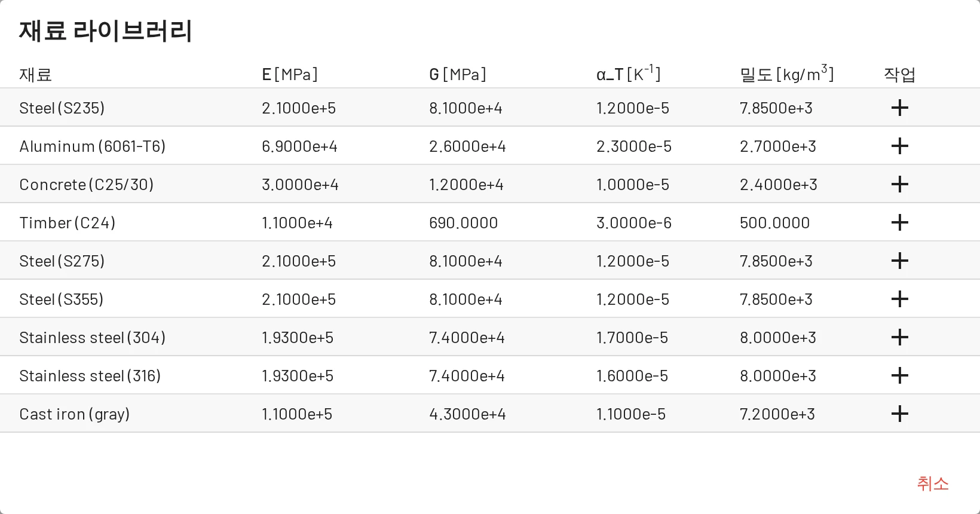Add Aluminum (6061-T6) using plus icon

(899, 146)
